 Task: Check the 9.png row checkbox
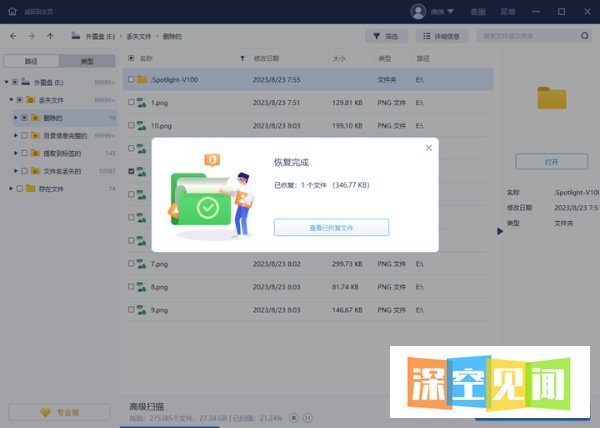coord(131,309)
